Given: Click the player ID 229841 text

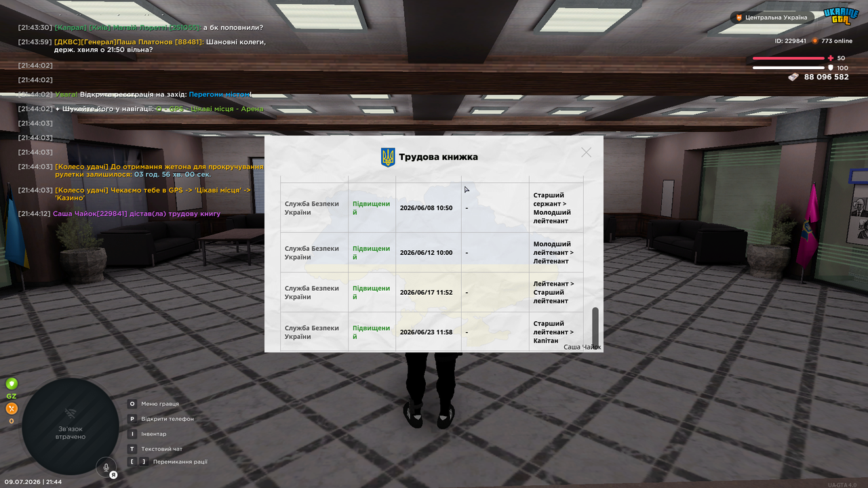Looking at the screenshot, I should pos(791,41).
